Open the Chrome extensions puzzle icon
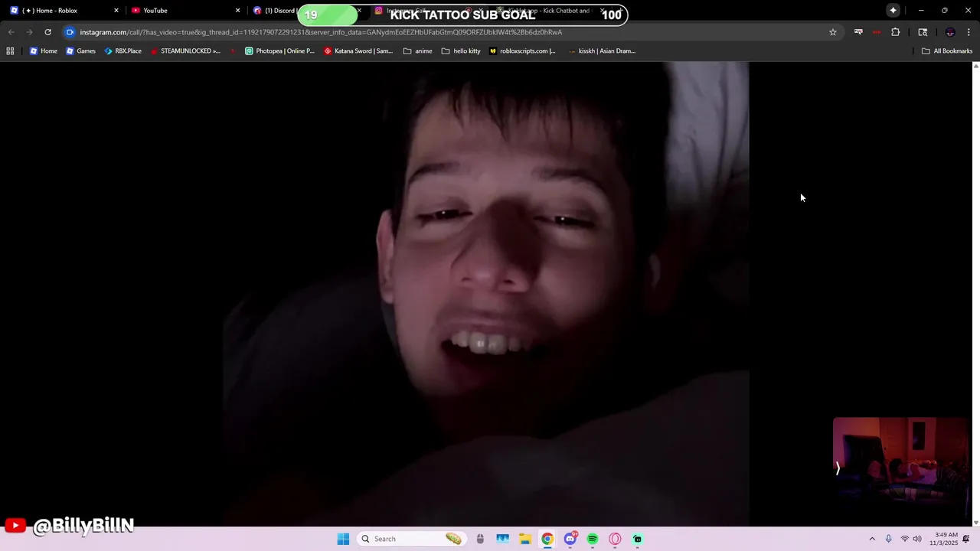 (x=895, y=32)
